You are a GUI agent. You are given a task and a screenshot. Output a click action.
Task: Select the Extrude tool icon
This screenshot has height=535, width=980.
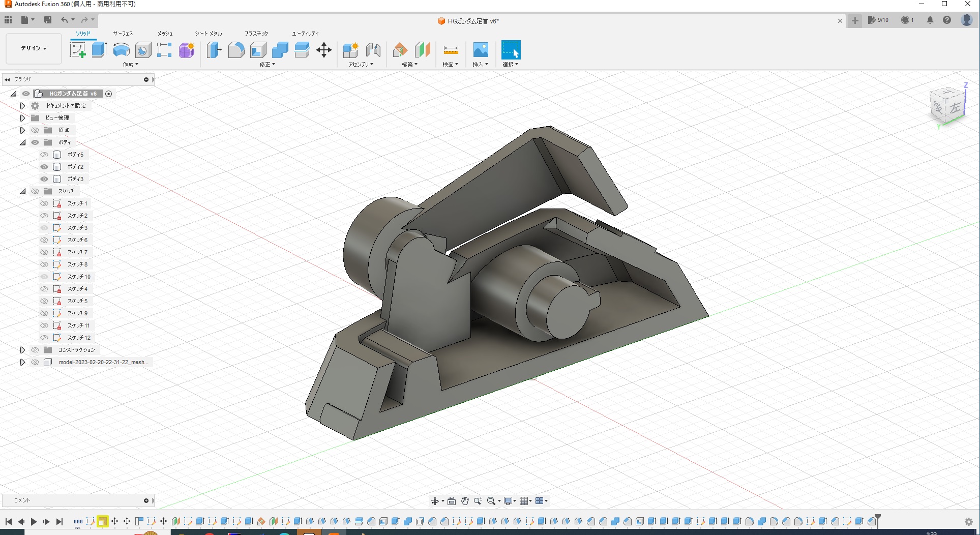(x=99, y=50)
